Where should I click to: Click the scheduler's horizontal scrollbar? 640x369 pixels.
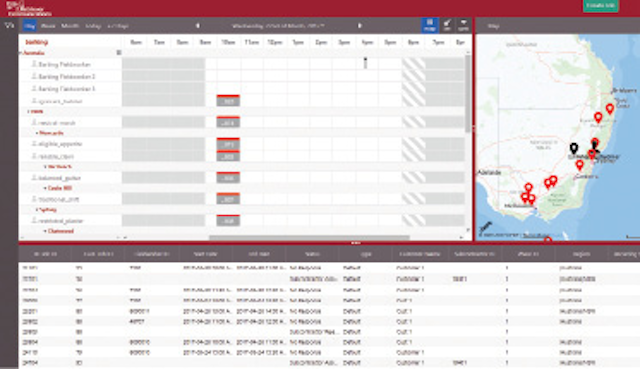pos(309,237)
